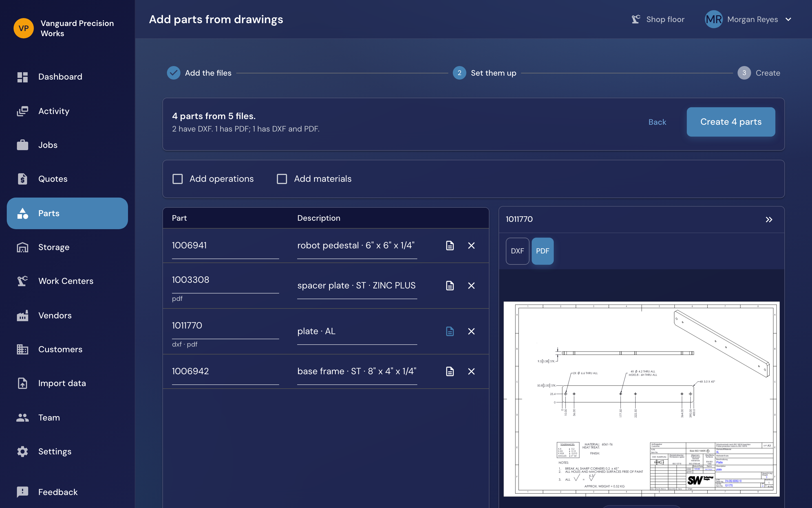Collapse the 1011770 preview panel
812x508 pixels.
pyautogui.click(x=769, y=219)
